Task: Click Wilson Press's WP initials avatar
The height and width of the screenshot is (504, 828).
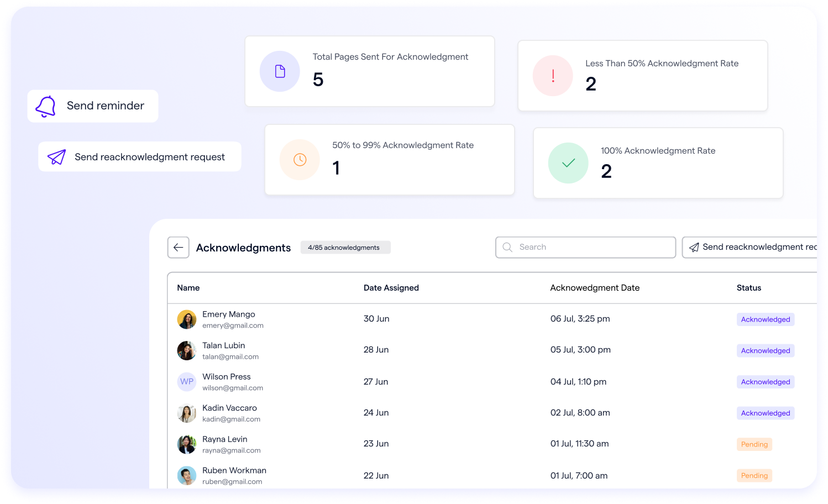Action: click(x=187, y=382)
